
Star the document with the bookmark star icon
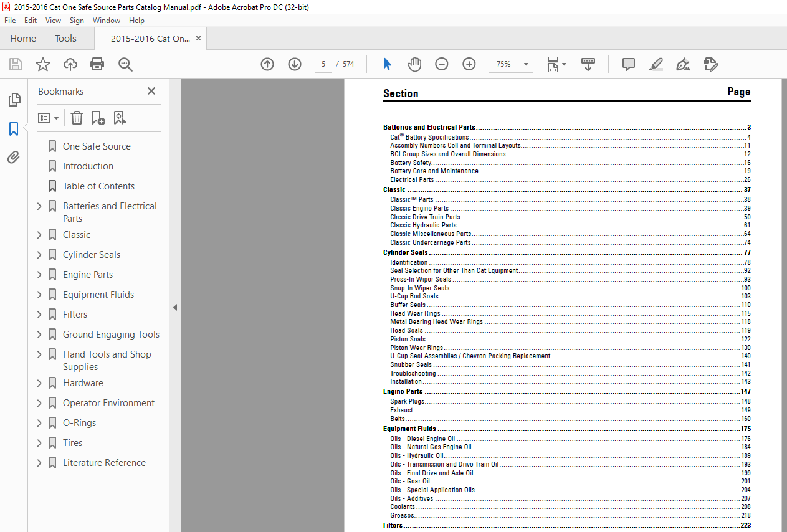pyautogui.click(x=43, y=64)
